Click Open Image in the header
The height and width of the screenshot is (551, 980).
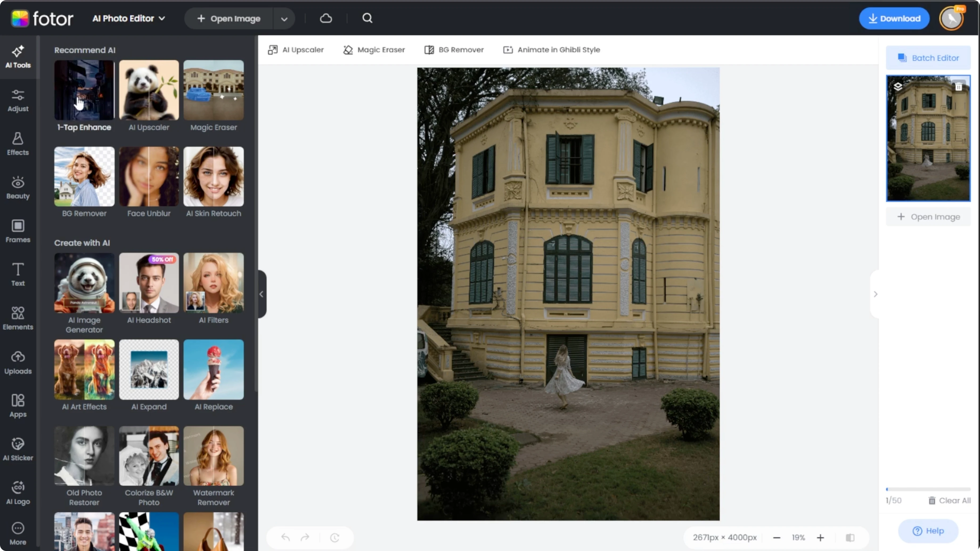click(229, 19)
